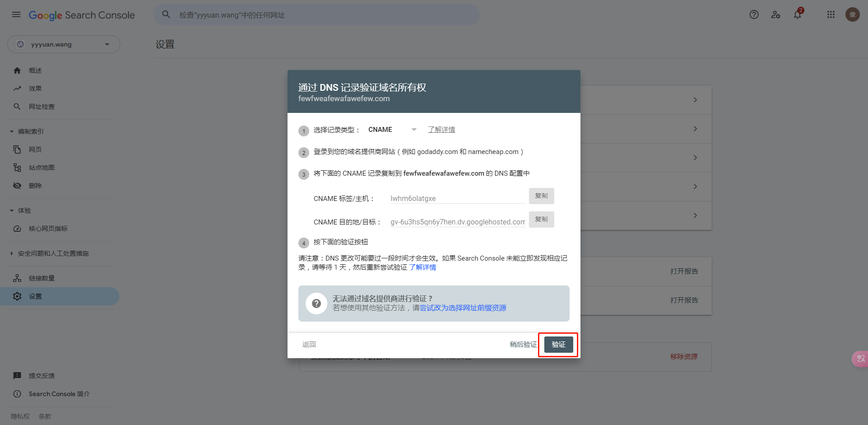This screenshot has height=425, width=868.
Task: Click 移除资源 link
Action: (684, 357)
